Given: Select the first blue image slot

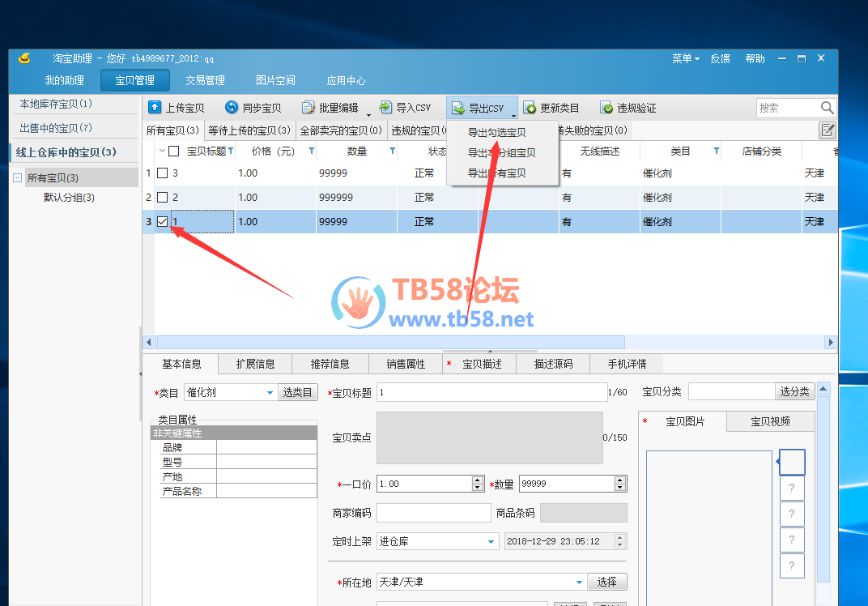Looking at the screenshot, I should click(792, 462).
